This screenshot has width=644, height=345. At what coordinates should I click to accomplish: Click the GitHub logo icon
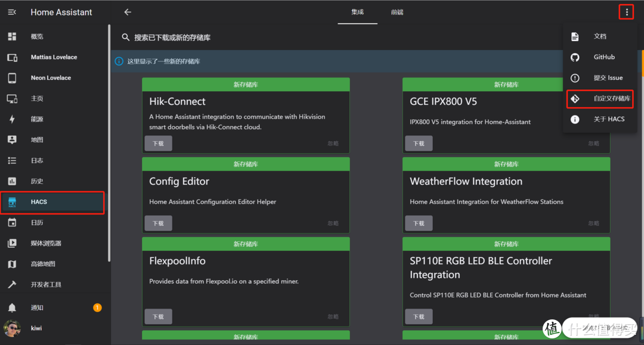tap(575, 57)
